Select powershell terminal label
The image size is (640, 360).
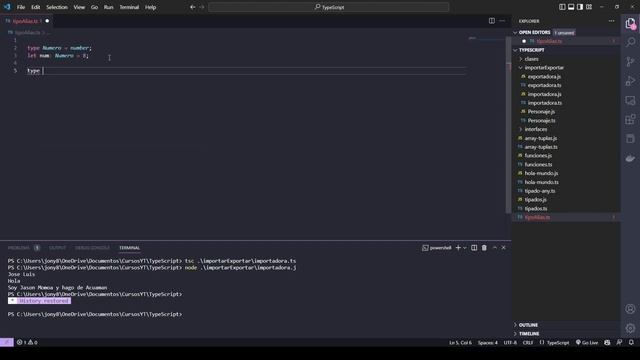[x=437, y=248]
